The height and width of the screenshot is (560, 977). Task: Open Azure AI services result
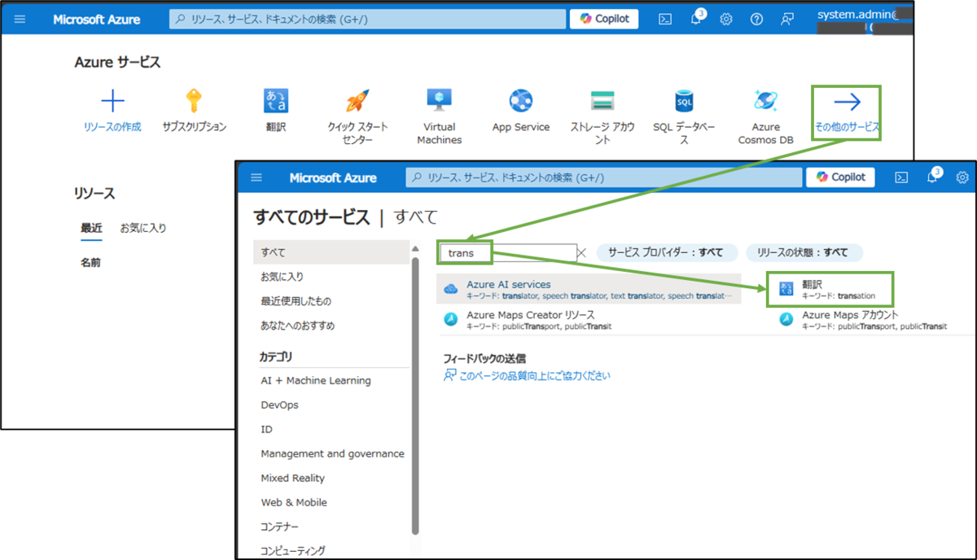pos(589,289)
